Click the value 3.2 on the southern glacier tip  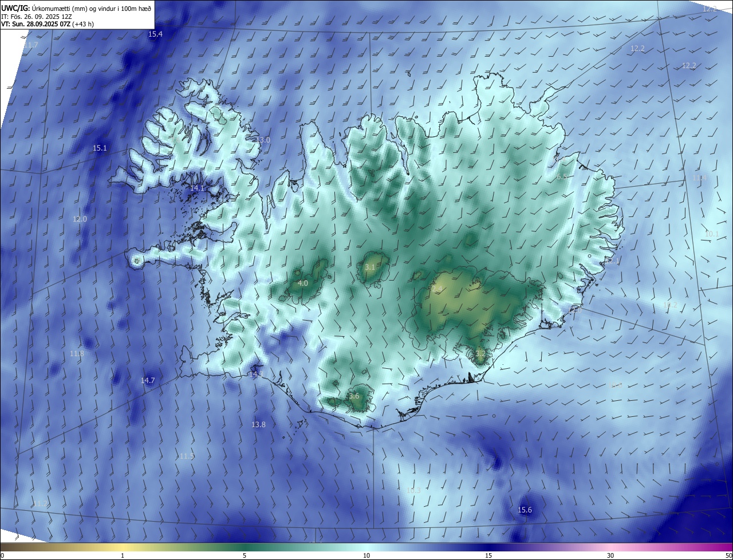click(480, 354)
